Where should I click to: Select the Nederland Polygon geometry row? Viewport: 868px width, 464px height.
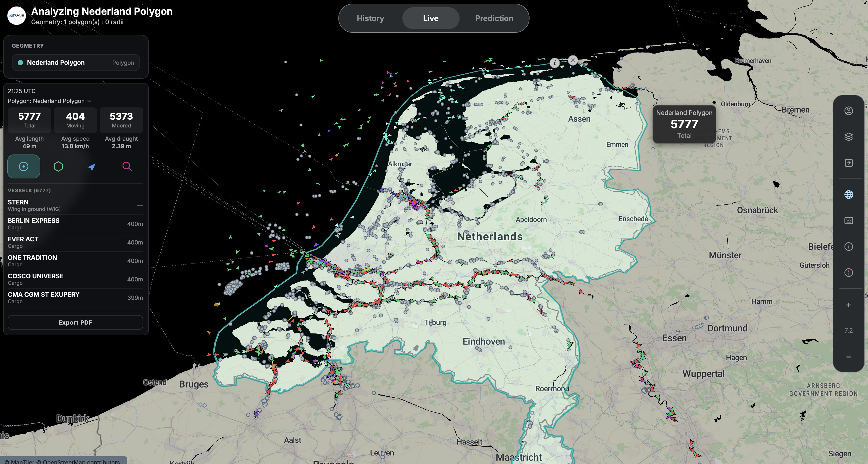point(76,63)
